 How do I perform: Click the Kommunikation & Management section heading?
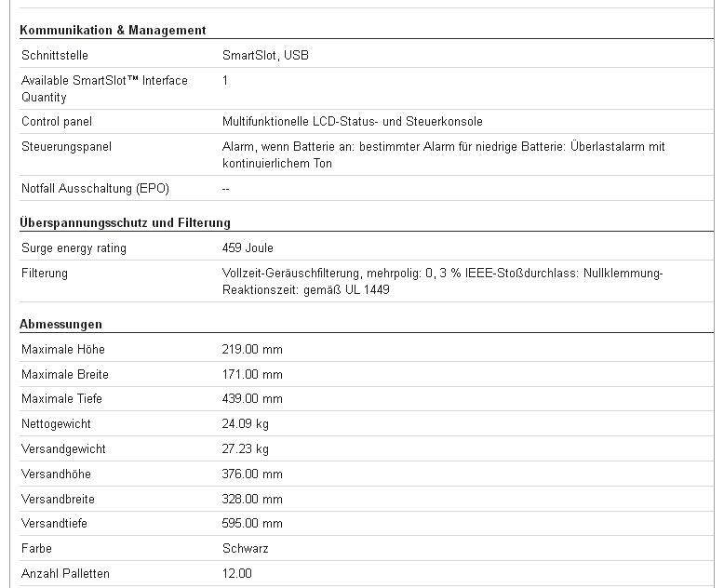(113, 30)
